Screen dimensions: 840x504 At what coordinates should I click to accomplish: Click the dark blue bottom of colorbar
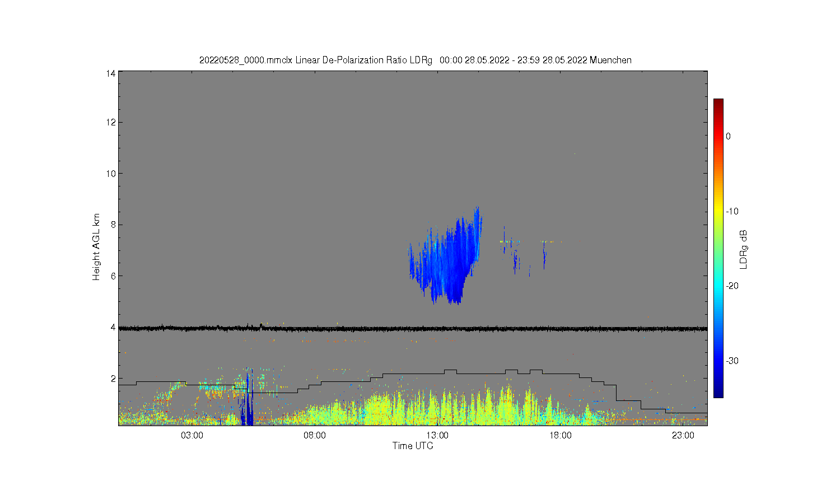tap(718, 394)
